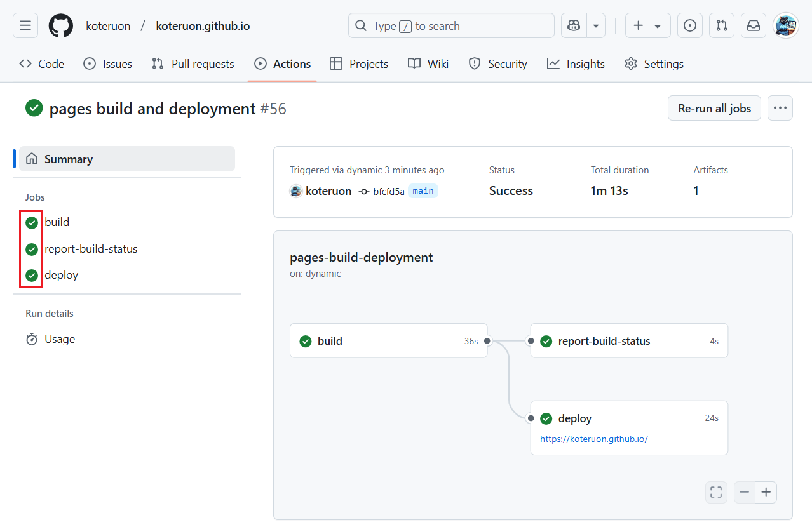Zoom out the workflow graph with the minus control

point(744,492)
